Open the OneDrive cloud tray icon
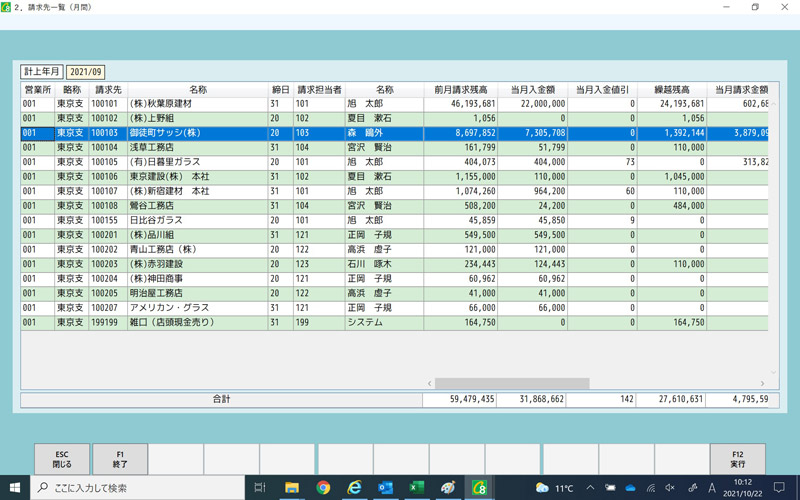Image resolution: width=800 pixels, height=500 pixels. [631, 488]
